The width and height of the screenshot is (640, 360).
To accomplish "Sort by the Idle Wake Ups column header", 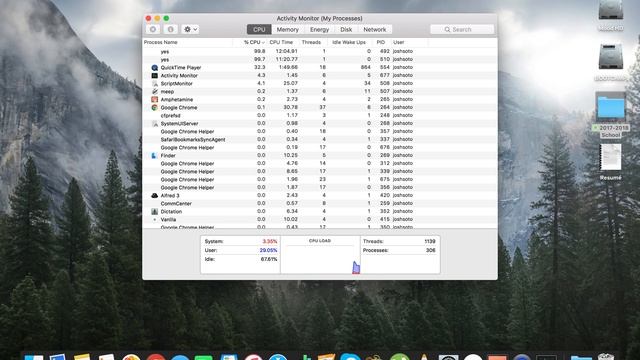I will pyautogui.click(x=349, y=42).
